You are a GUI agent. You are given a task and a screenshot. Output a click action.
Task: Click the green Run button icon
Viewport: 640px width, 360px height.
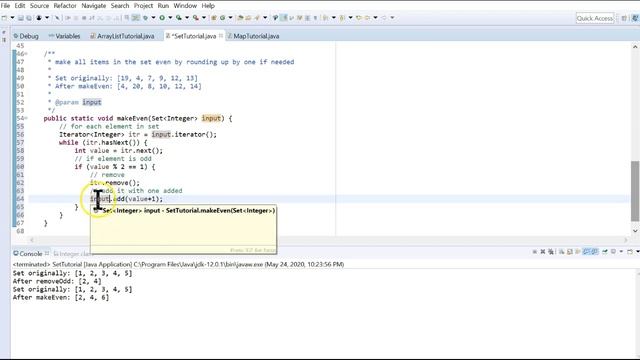[x=162, y=18]
